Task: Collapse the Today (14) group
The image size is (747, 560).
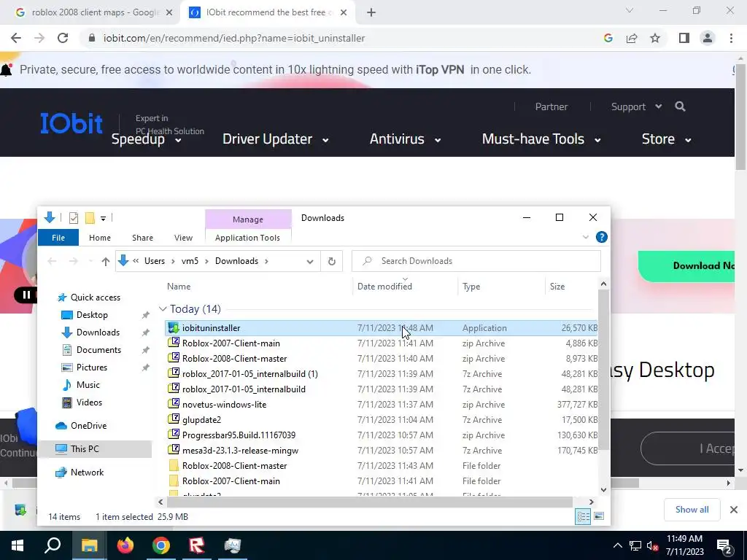Action: 163,309
